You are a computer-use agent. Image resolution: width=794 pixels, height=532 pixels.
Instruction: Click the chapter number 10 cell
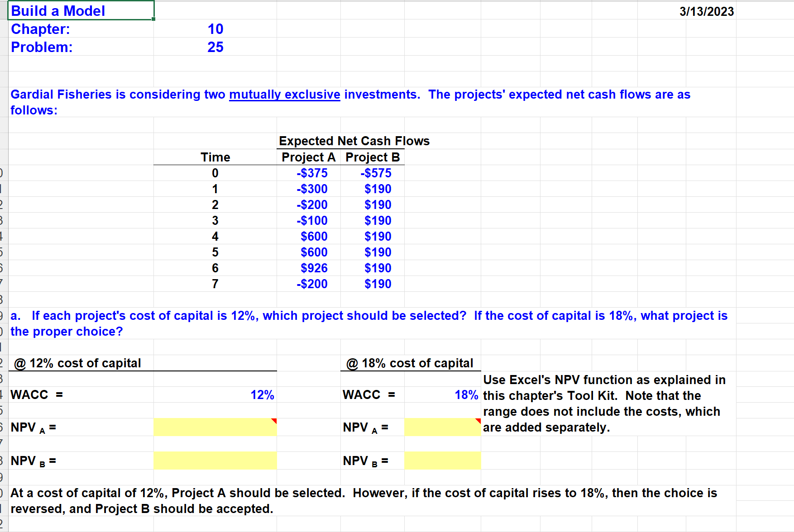tap(215, 29)
